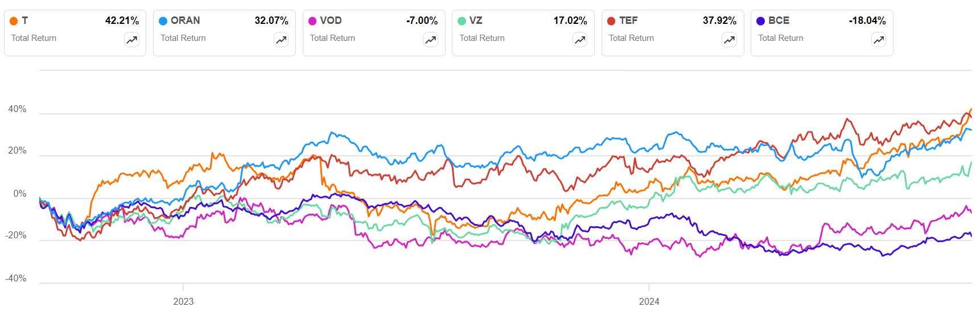Click the trend chart icon in T card
The image size is (980, 311).
pyautogui.click(x=132, y=40)
